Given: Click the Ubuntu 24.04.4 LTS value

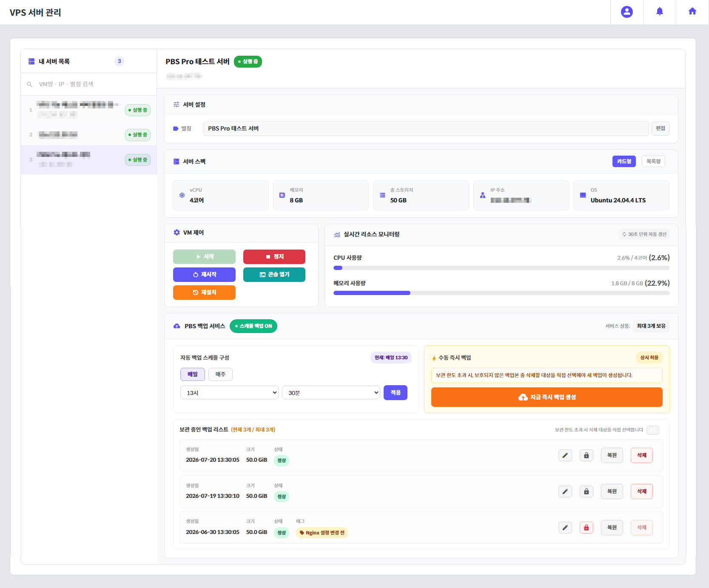Looking at the screenshot, I should click(x=618, y=200).
